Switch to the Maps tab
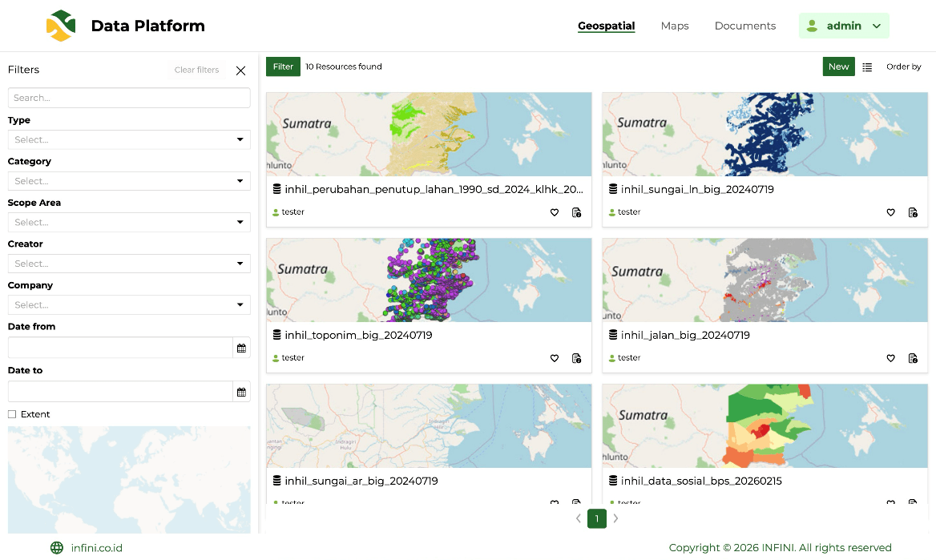The image size is (936, 560). [x=675, y=26]
